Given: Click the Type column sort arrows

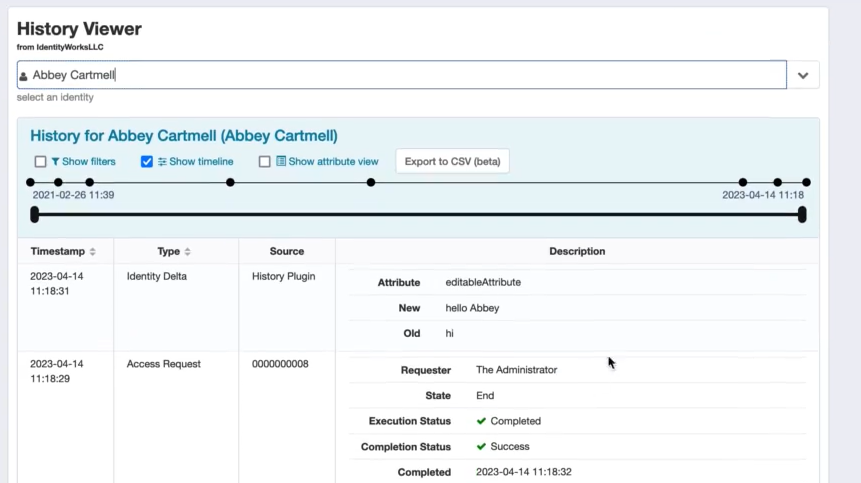Looking at the screenshot, I should tap(187, 252).
